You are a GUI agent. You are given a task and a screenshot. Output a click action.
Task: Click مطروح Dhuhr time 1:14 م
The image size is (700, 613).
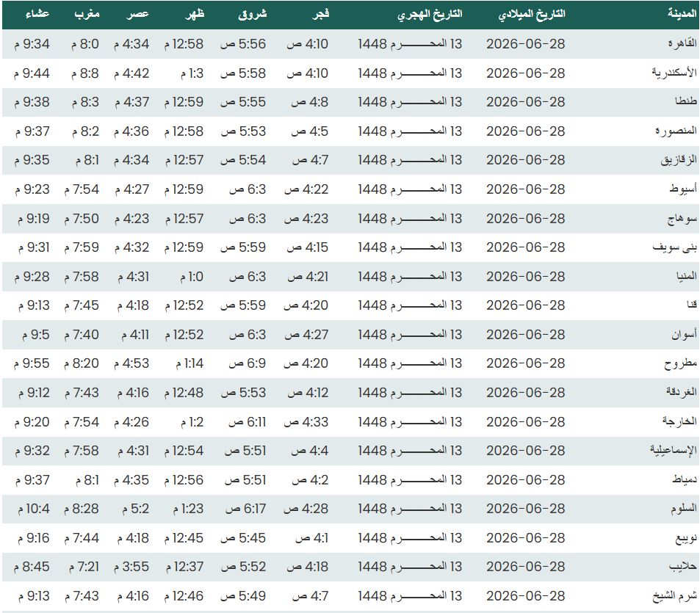click(190, 363)
